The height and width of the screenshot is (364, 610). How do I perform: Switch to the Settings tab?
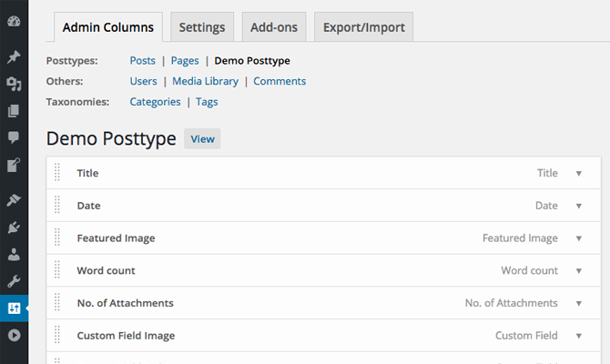coord(202,27)
